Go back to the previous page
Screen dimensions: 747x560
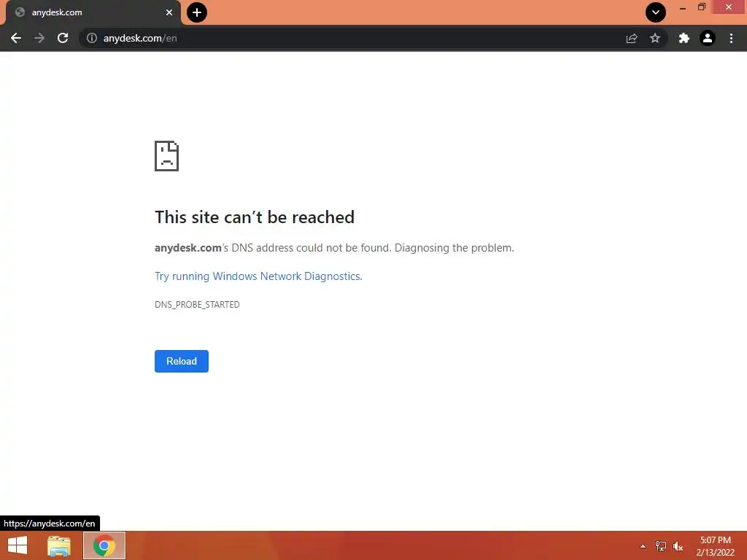[16, 38]
